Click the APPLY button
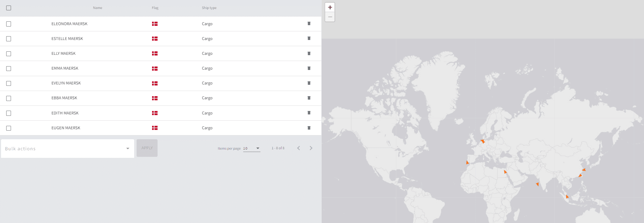Viewport: 644px width, 223px height. (147, 148)
